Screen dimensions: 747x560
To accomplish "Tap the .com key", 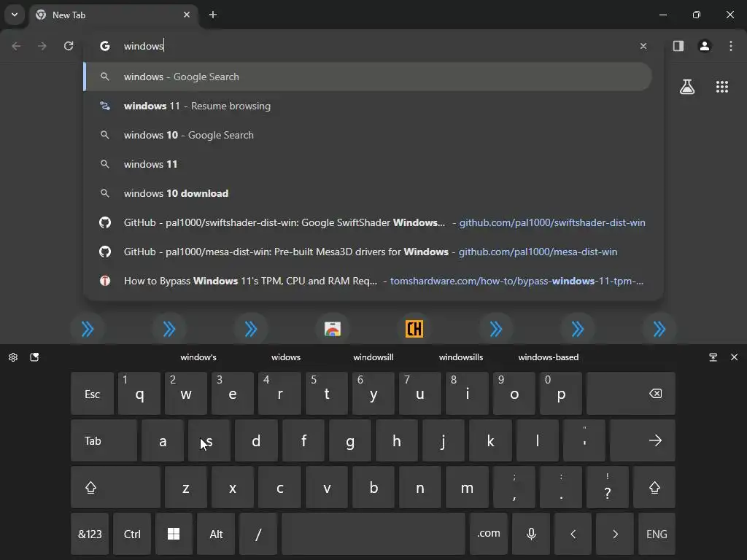I will coord(489,534).
